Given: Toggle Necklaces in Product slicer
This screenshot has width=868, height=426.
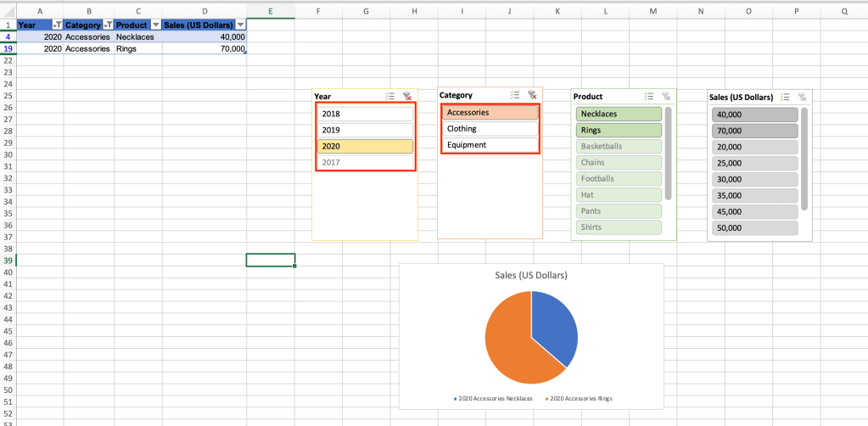Looking at the screenshot, I should 619,114.
